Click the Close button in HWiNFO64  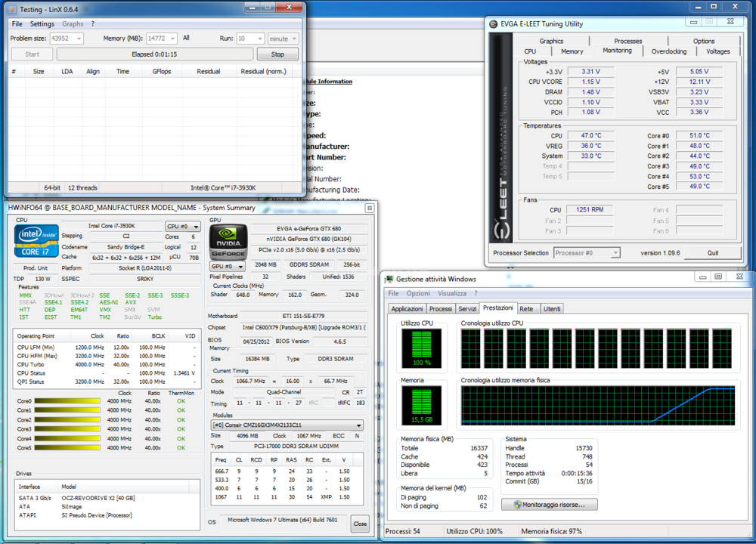coord(360,524)
